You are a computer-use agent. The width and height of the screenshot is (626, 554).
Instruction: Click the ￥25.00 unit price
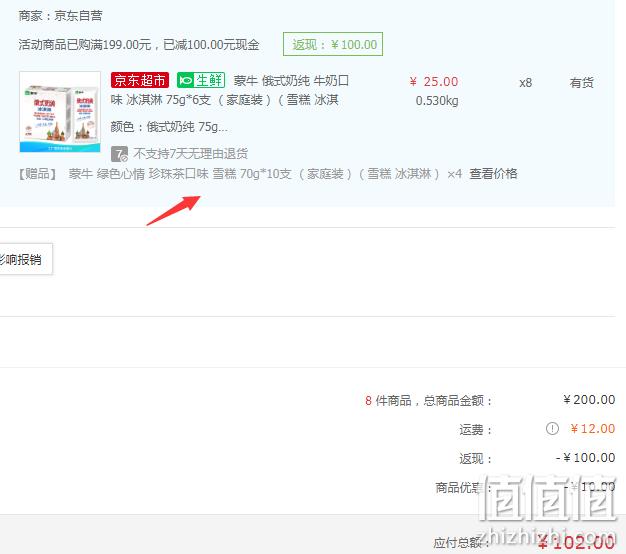pos(434,82)
